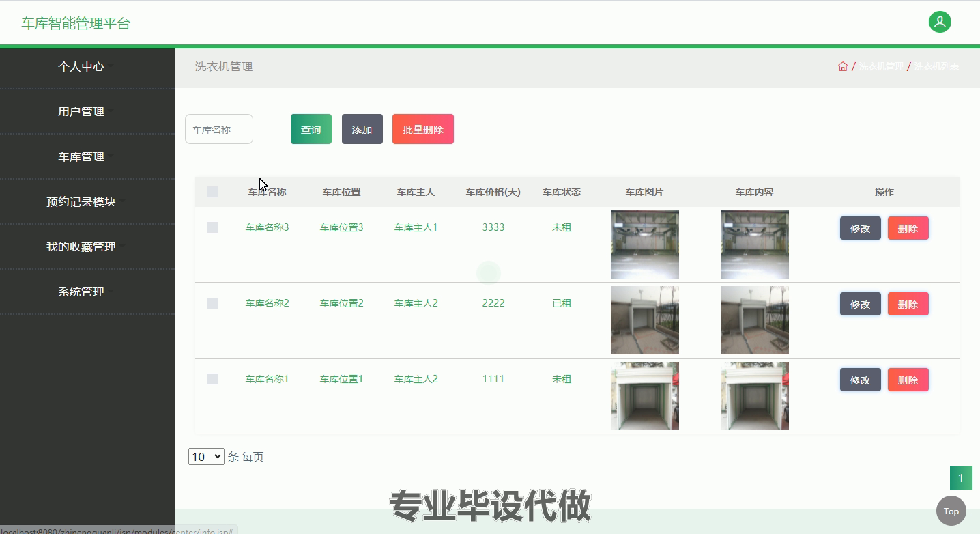Click 洗衣机列表 breadcrumb link
Viewport: 980px width, 534px height.
(x=937, y=66)
